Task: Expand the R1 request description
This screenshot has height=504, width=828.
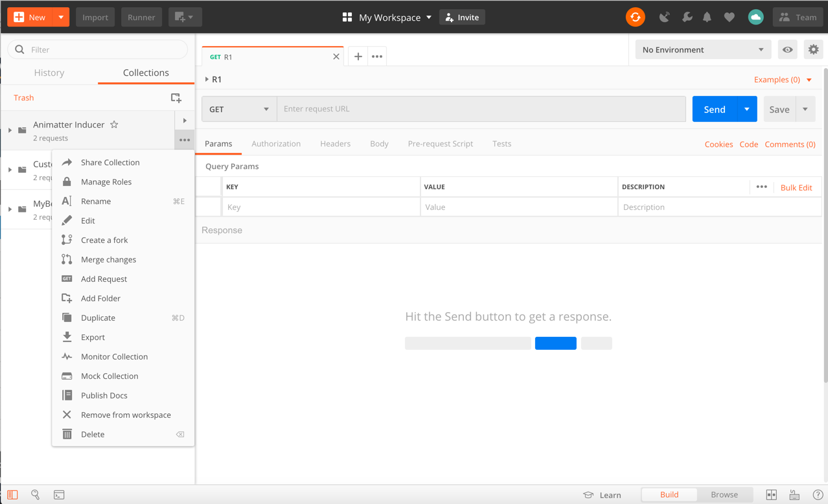Action: pos(207,80)
